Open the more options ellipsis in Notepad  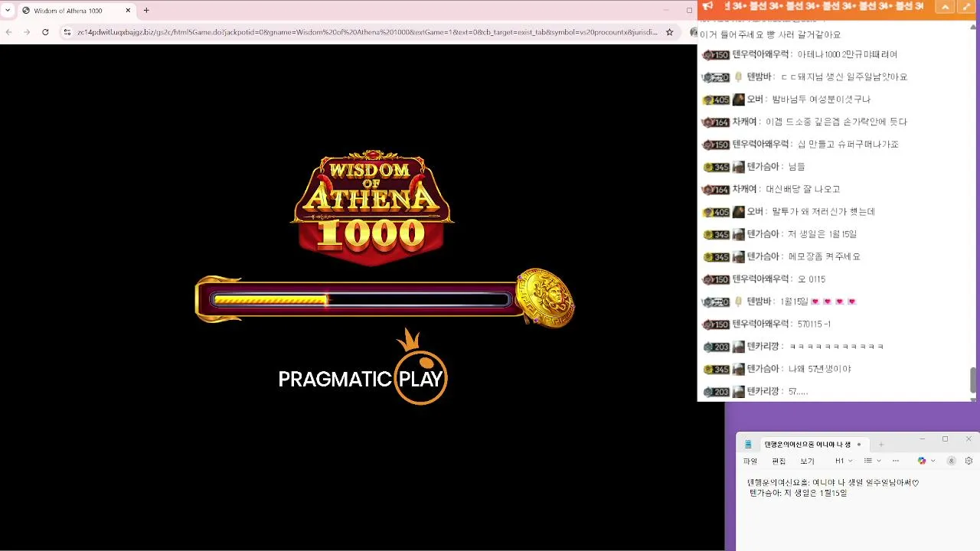point(896,461)
